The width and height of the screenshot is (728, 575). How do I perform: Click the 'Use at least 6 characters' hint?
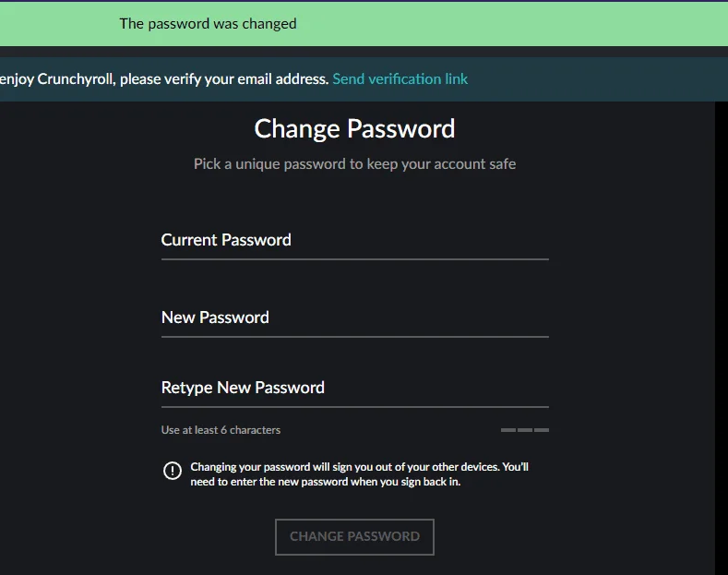pos(221,430)
